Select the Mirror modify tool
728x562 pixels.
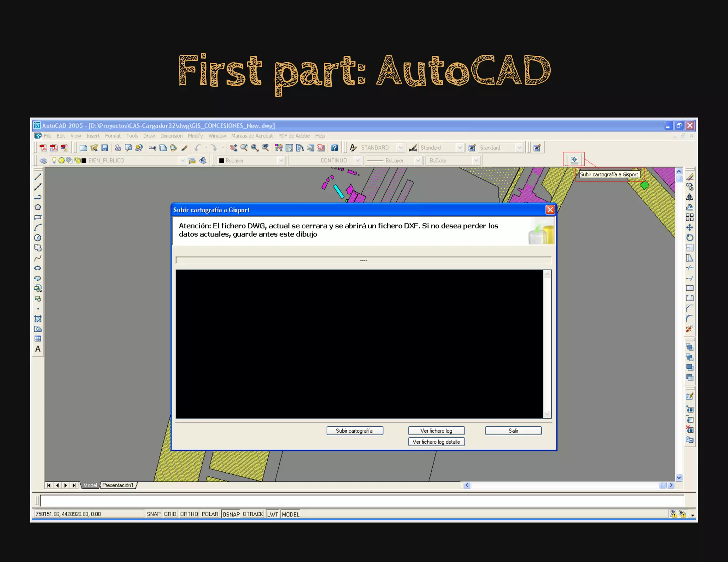690,197
